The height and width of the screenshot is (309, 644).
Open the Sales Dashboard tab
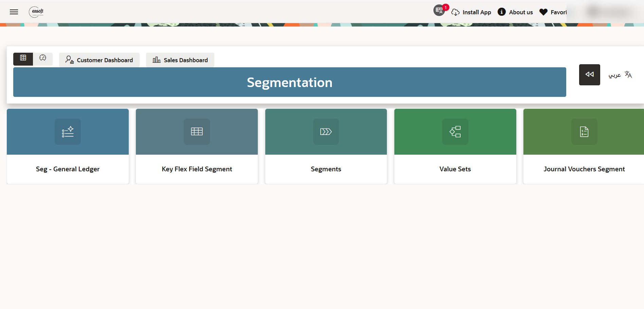[x=180, y=60]
